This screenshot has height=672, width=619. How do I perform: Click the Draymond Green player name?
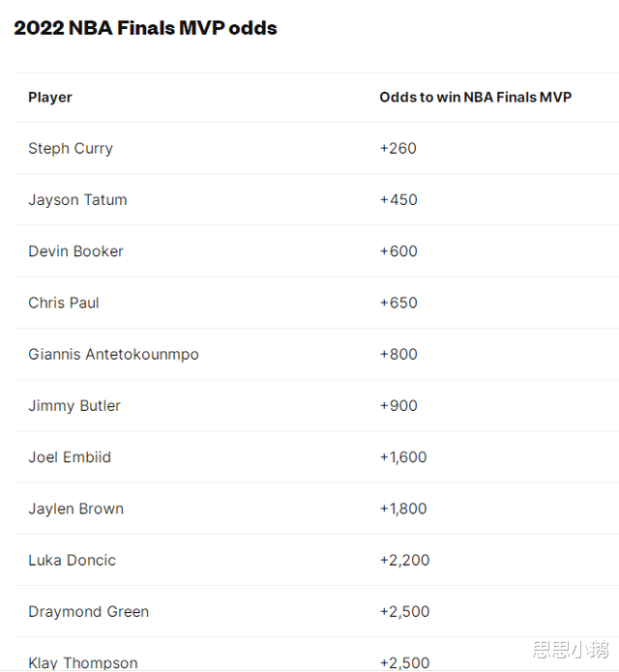(89, 612)
